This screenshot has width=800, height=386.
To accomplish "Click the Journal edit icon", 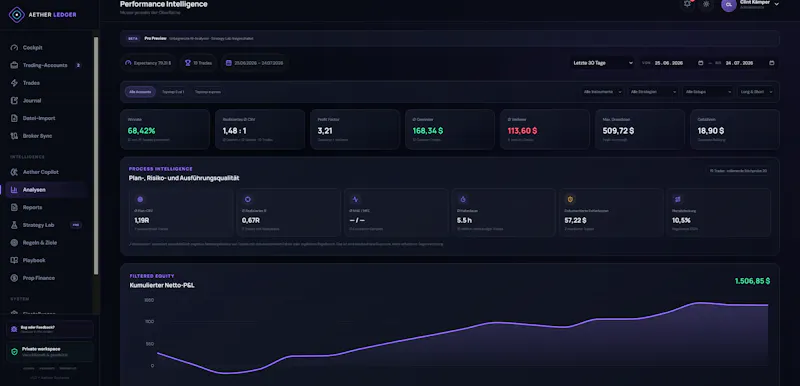I will (14, 100).
